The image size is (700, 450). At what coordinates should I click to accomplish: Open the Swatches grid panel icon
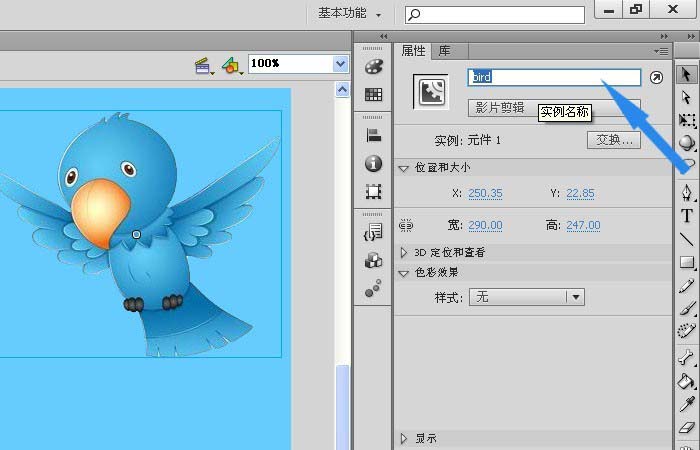click(373, 94)
